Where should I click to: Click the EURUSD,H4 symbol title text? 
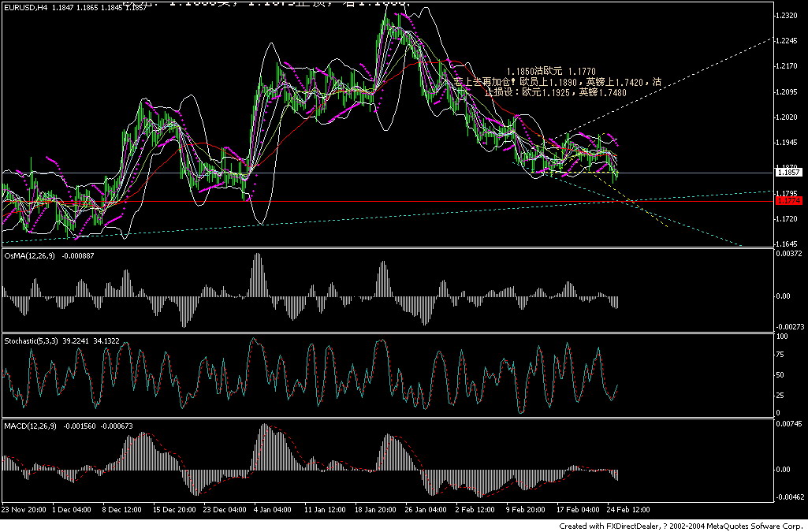[26, 8]
